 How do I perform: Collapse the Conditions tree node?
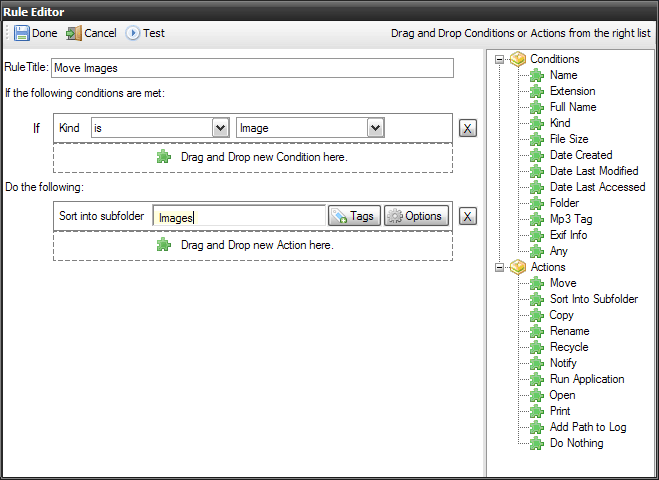pyautogui.click(x=499, y=60)
